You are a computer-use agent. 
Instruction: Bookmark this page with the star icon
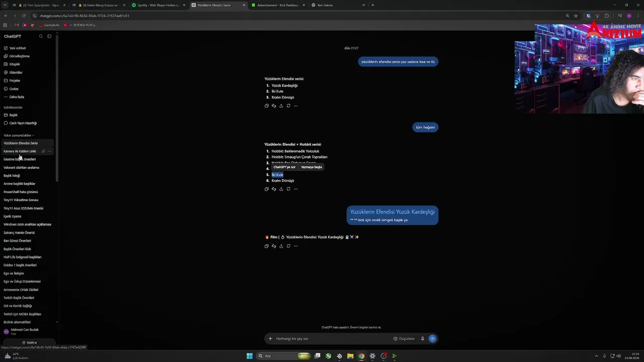click(576, 16)
